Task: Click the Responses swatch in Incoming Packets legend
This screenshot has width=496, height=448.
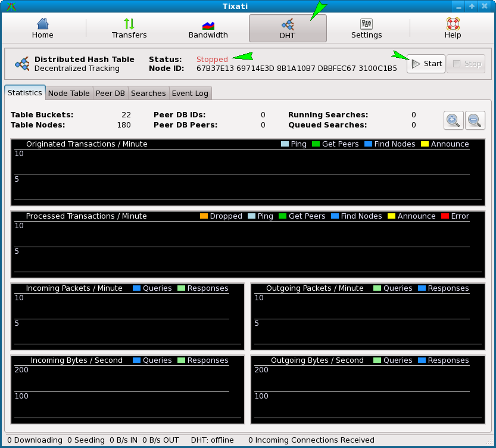Action: (181, 288)
